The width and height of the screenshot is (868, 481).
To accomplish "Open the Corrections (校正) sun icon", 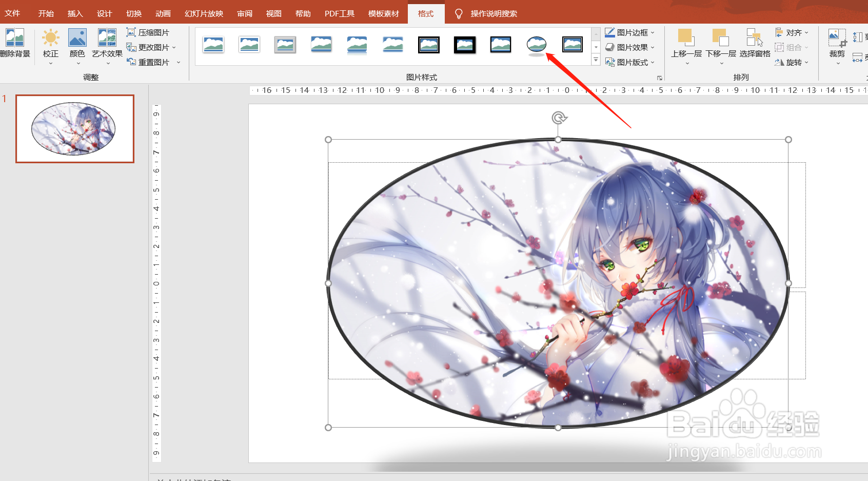I will (x=50, y=38).
